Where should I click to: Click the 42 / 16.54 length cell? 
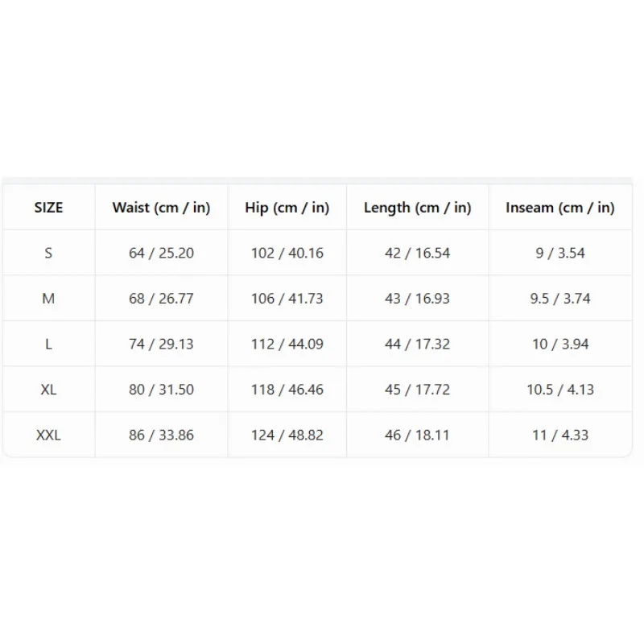(417, 253)
